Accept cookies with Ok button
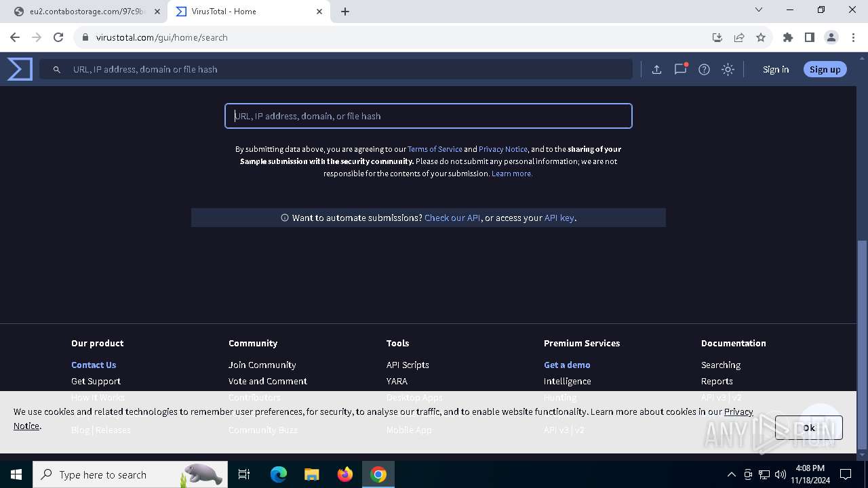The height and width of the screenshot is (488, 868). (x=809, y=428)
